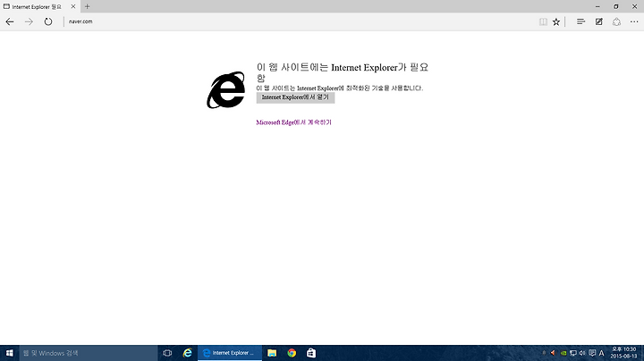
Task: Follow Microsoft Edge에서 계속하기 link
Action: [293, 122]
